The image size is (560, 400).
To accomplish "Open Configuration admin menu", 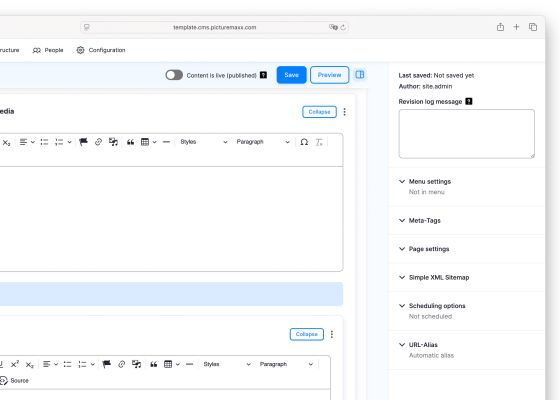I will pyautogui.click(x=101, y=50).
